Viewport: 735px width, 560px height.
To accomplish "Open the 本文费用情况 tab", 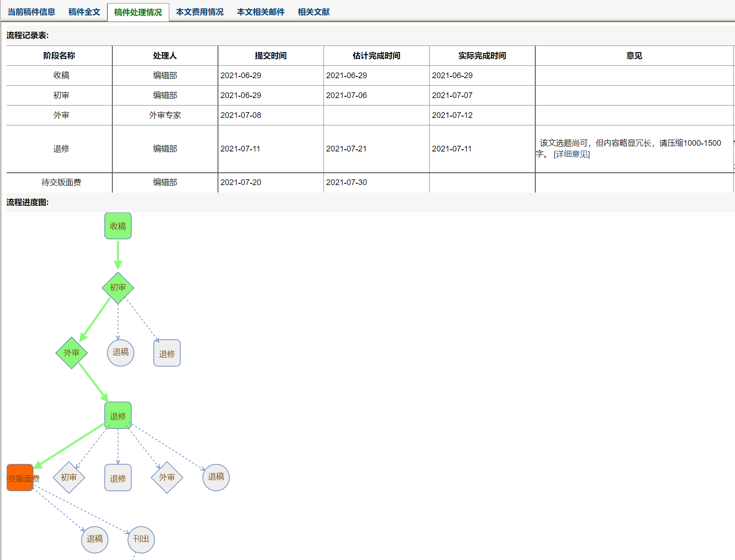I will (x=199, y=12).
